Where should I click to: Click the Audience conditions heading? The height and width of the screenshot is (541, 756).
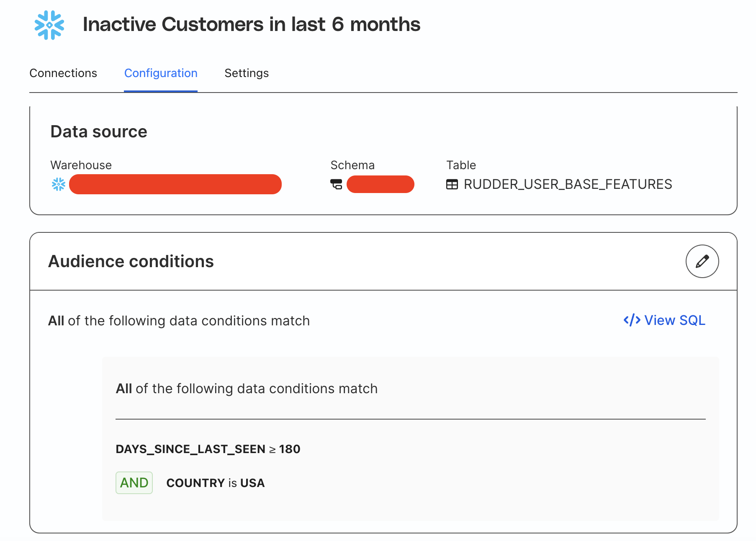point(131,261)
